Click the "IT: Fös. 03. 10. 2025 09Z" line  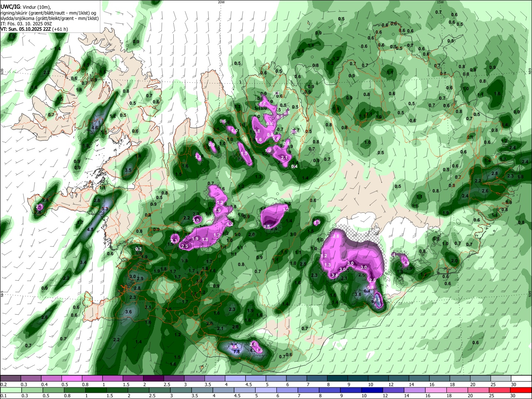pyautogui.click(x=26, y=24)
